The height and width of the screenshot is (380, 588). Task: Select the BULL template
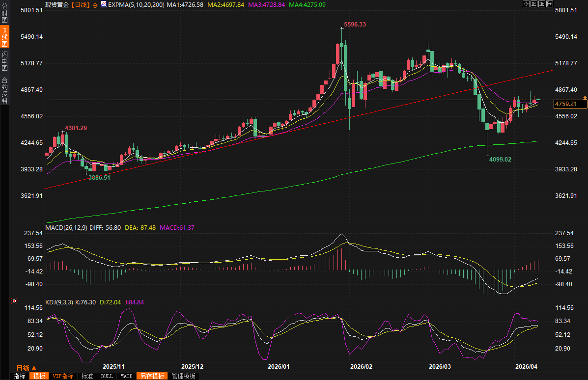coord(107,376)
